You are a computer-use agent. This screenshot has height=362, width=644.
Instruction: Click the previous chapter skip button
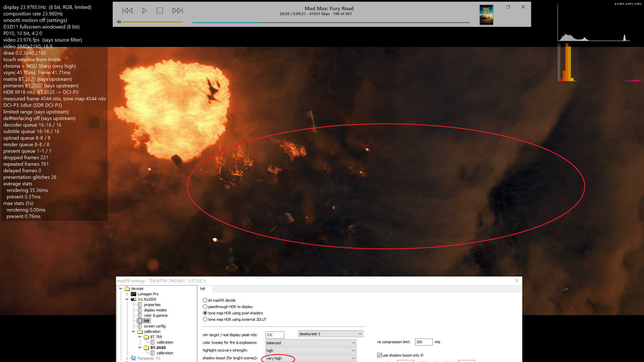point(127,11)
